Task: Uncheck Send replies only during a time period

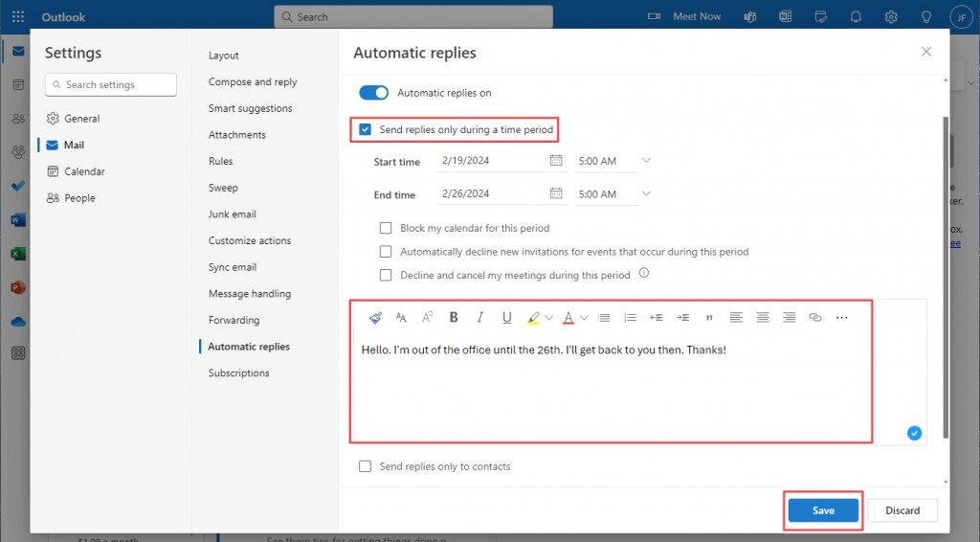Action: click(x=365, y=129)
